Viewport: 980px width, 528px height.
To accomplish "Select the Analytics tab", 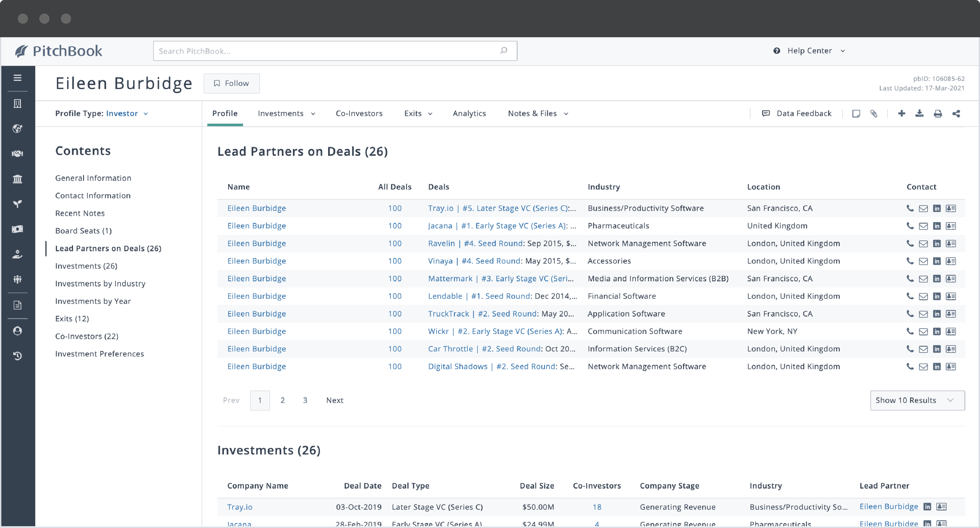I will point(469,113).
